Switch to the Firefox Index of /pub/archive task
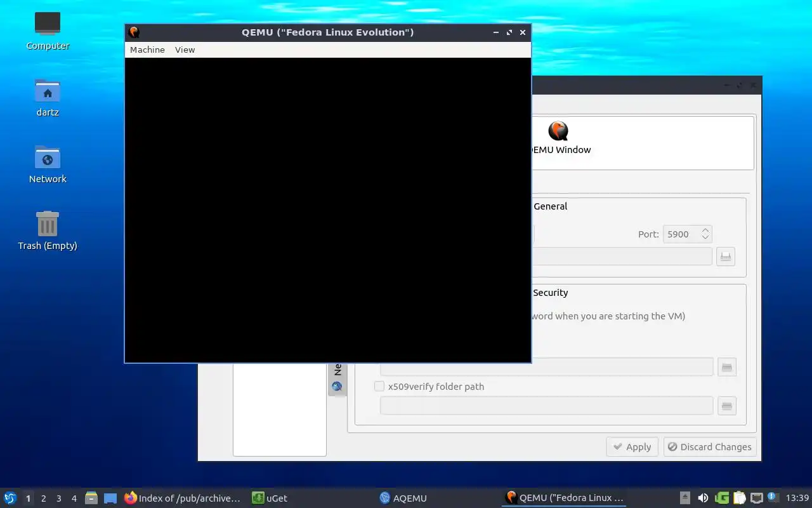This screenshot has height=508, width=812. tap(183, 498)
